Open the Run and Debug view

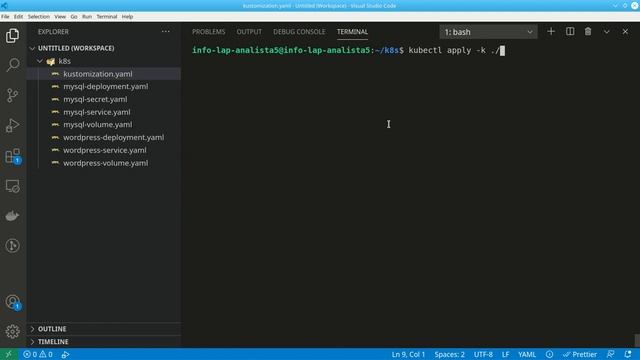(13, 125)
